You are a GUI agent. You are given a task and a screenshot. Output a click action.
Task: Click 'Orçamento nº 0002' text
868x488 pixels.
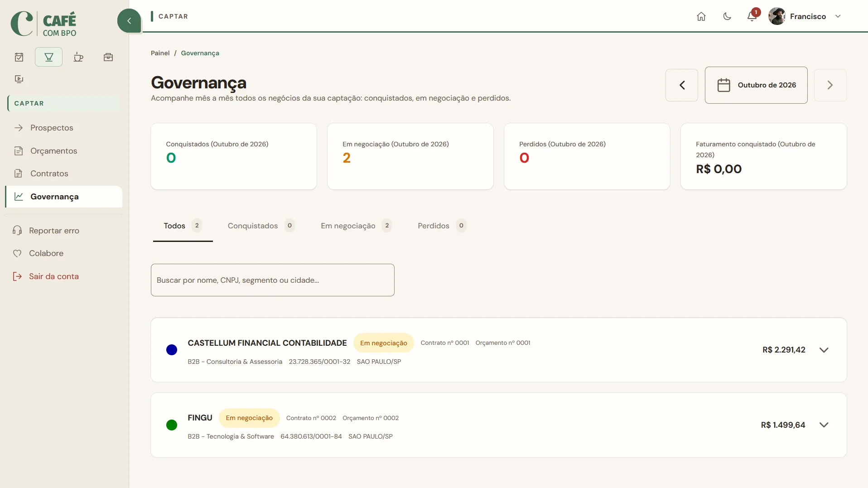pos(371,418)
